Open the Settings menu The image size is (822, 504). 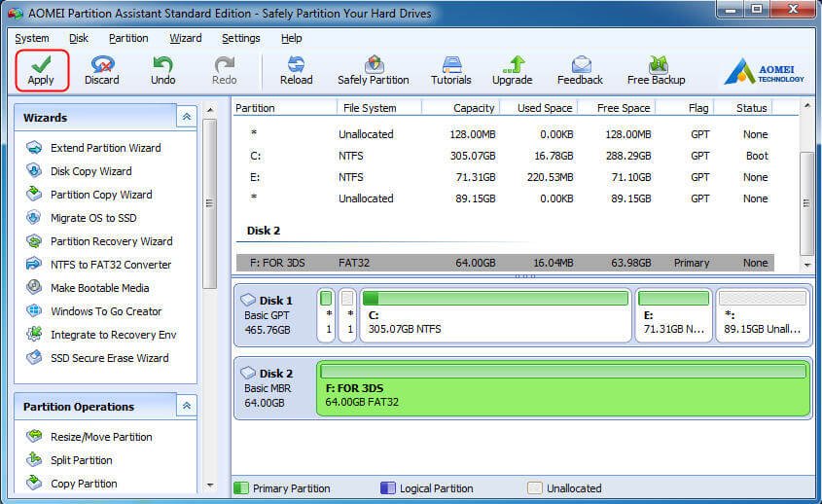pos(240,38)
